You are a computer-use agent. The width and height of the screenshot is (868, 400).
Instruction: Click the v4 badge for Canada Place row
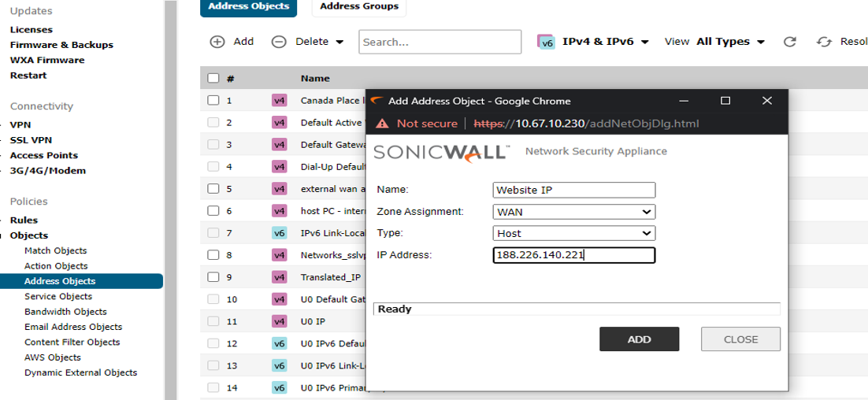[279, 101]
